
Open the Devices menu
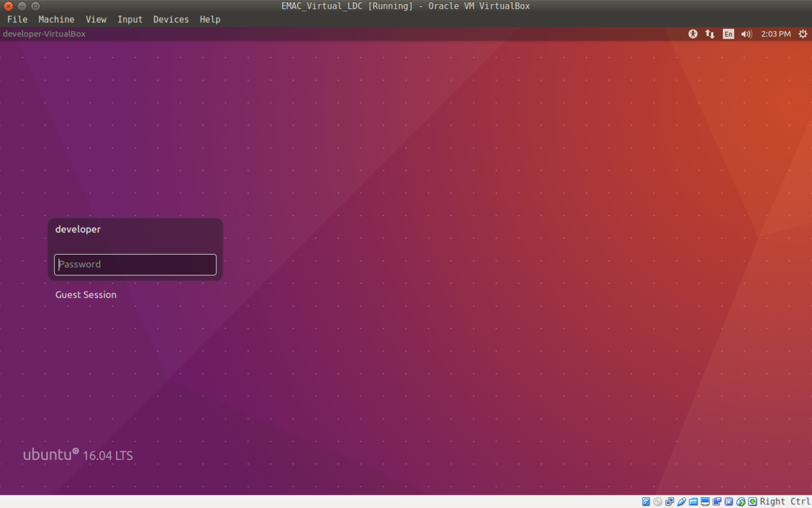[x=171, y=20]
